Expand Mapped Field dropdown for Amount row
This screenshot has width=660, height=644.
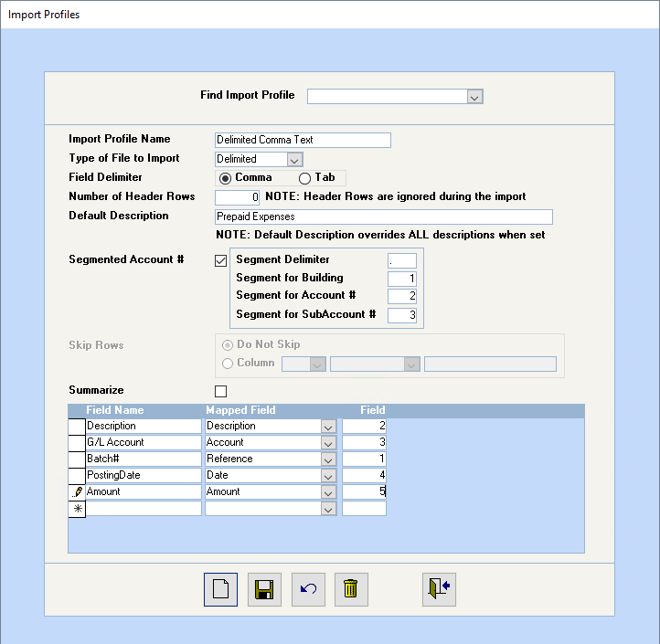[328, 491]
